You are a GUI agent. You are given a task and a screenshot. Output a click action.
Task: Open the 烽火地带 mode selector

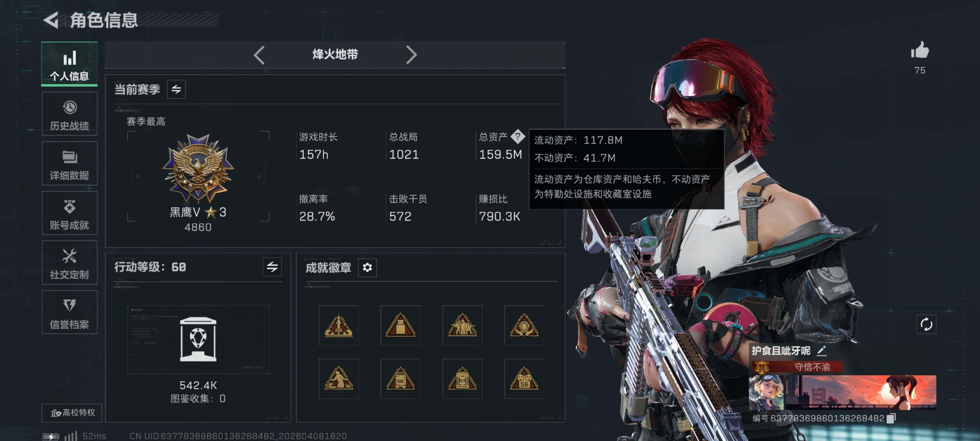(x=335, y=55)
